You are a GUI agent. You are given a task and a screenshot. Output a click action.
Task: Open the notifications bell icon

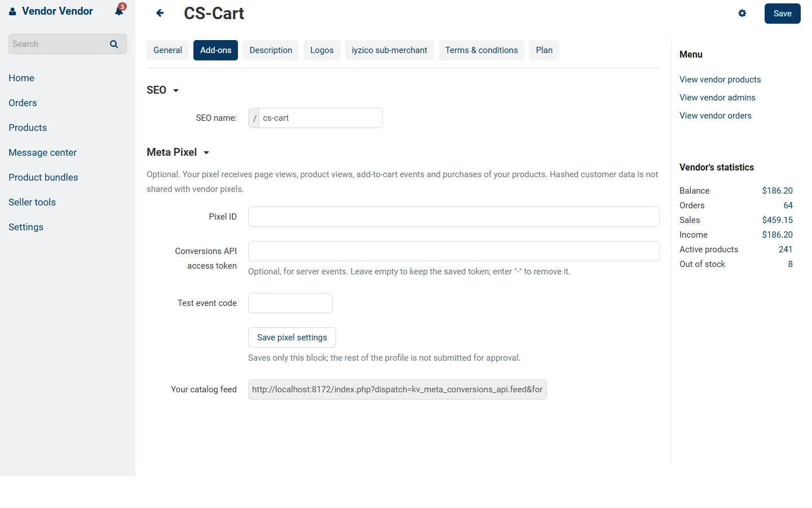(x=119, y=11)
